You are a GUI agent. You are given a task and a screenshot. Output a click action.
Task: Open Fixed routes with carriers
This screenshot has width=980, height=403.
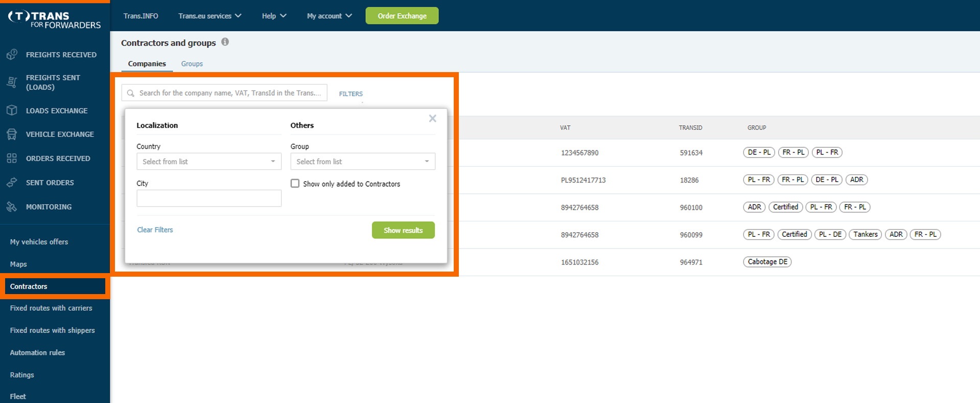click(x=51, y=308)
